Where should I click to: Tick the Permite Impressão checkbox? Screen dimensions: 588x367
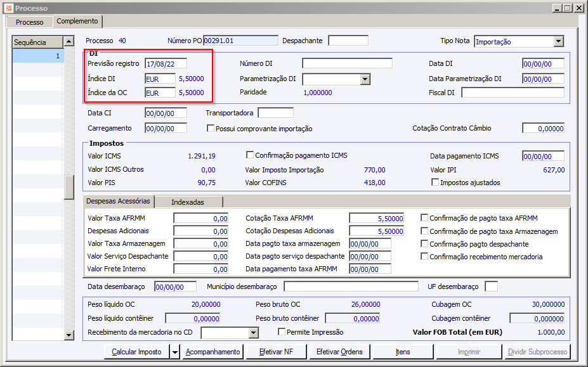[x=282, y=332]
